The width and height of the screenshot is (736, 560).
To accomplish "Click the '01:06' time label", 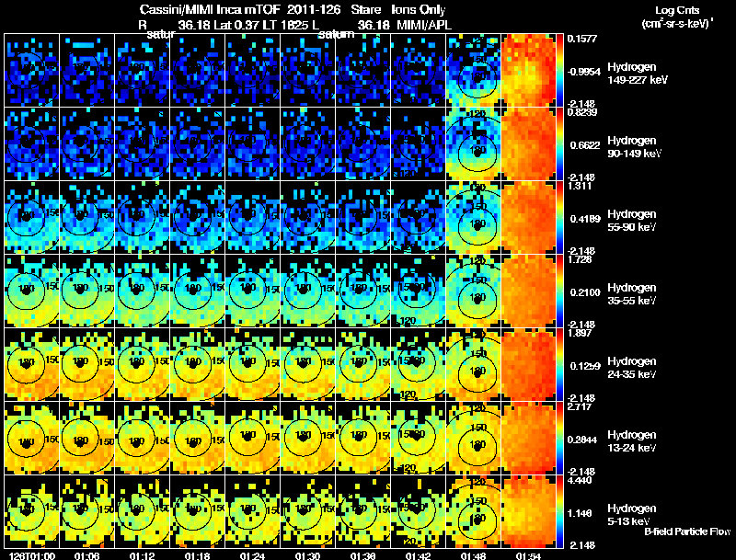I will 86,556.
